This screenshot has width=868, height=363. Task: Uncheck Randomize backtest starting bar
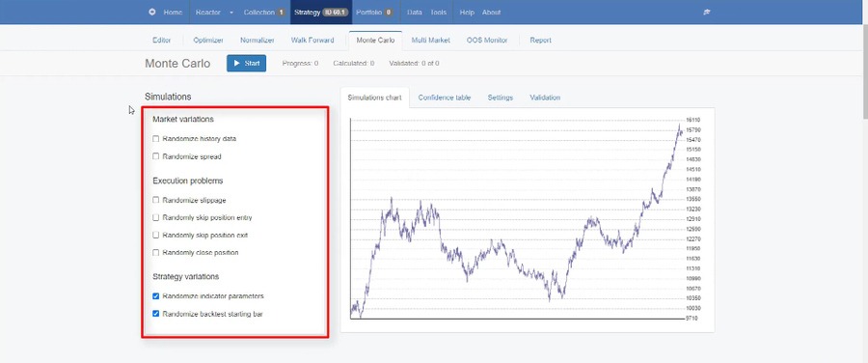[x=155, y=314]
